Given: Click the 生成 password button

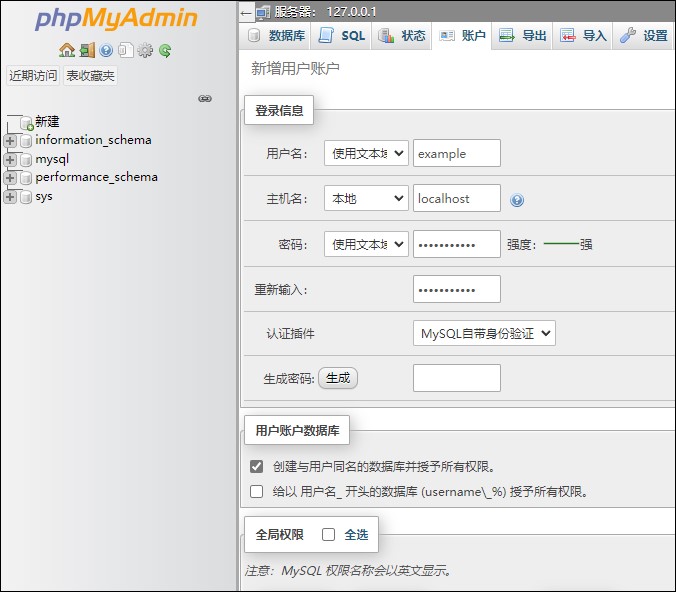Looking at the screenshot, I should coord(338,378).
